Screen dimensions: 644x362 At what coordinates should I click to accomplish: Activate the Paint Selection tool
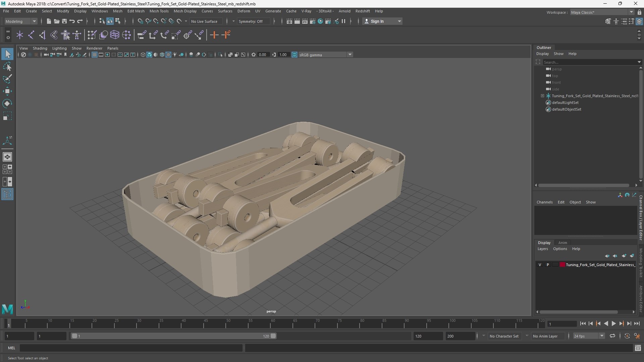click(x=7, y=79)
